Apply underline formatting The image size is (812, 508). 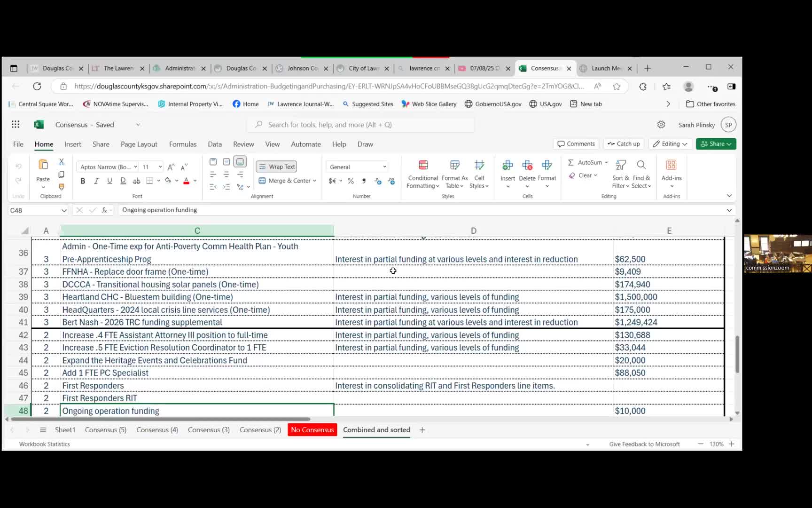109,181
